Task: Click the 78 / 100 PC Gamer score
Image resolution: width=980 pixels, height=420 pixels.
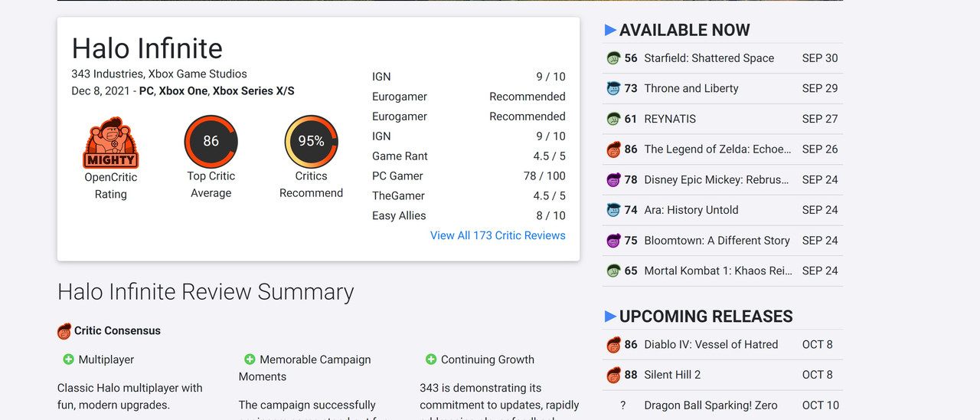Action: [544, 176]
